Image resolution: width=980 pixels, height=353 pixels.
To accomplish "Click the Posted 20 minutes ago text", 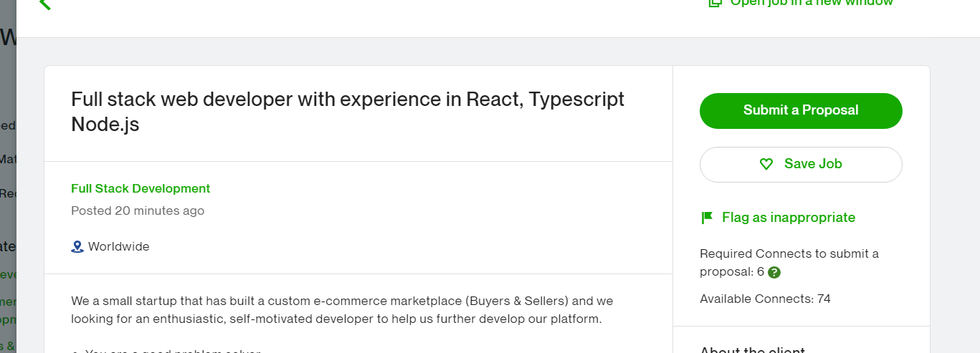I will [138, 211].
